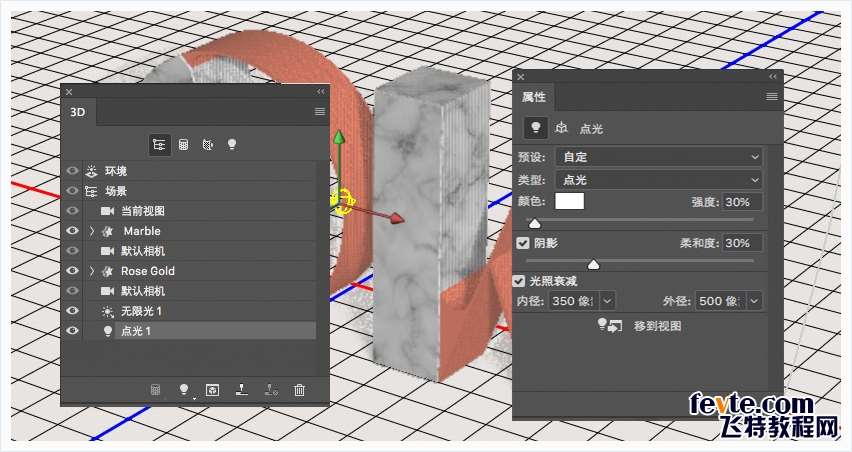Hide the 点光 1 point light
Image resolution: width=852 pixels, height=452 pixels.
(x=72, y=330)
